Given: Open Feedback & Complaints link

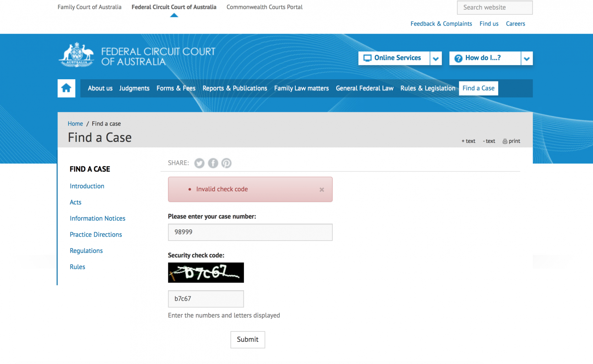Looking at the screenshot, I should pos(441,24).
